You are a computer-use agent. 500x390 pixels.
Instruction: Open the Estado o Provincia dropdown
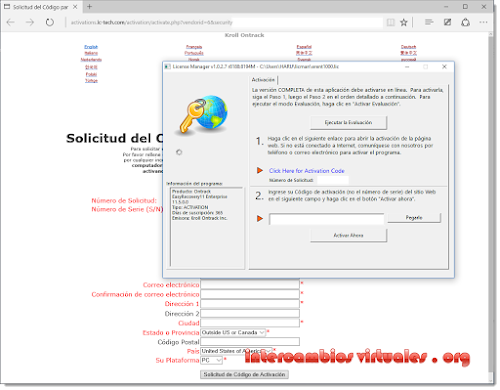pyautogui.click(x=233, y=332)
